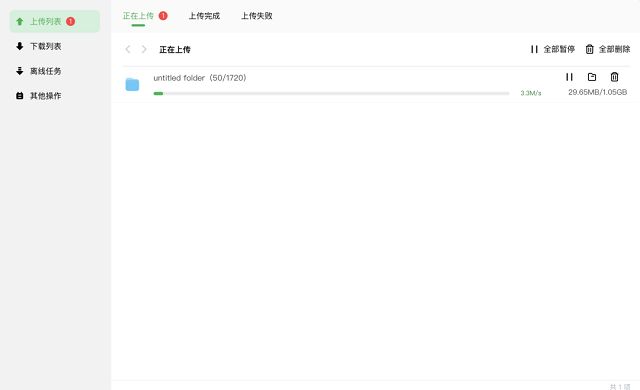Screen dimensions: 640x390
Task: Open file location of untitled folder
Action: (x=592, y=77)
